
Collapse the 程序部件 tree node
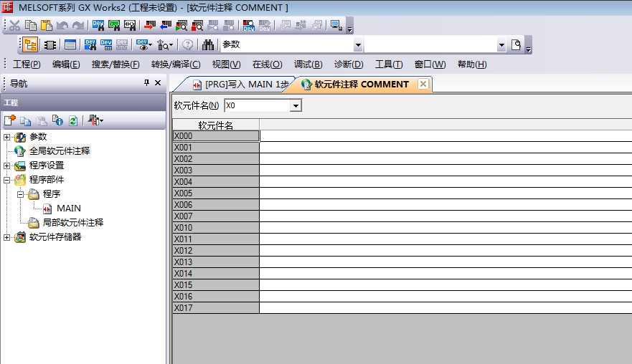coord(7,180)
